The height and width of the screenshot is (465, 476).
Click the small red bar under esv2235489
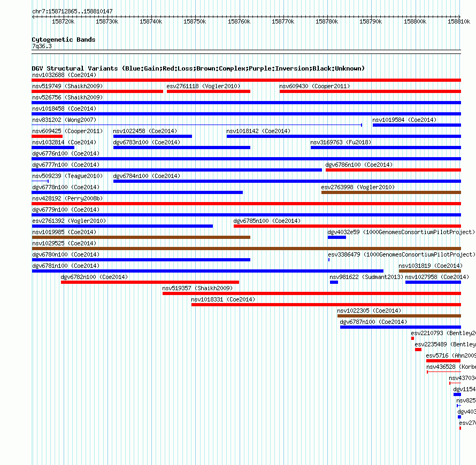click(418, 350)
